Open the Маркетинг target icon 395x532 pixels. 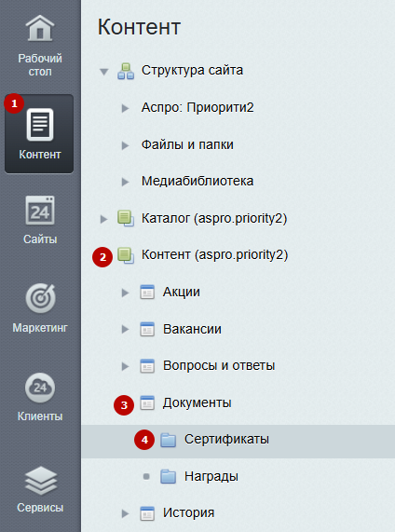(40, 298)
